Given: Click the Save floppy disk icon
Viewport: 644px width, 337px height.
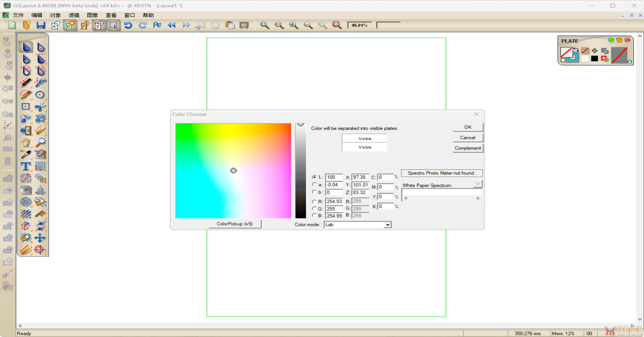Looking at the screenshot, I should 41,25.
